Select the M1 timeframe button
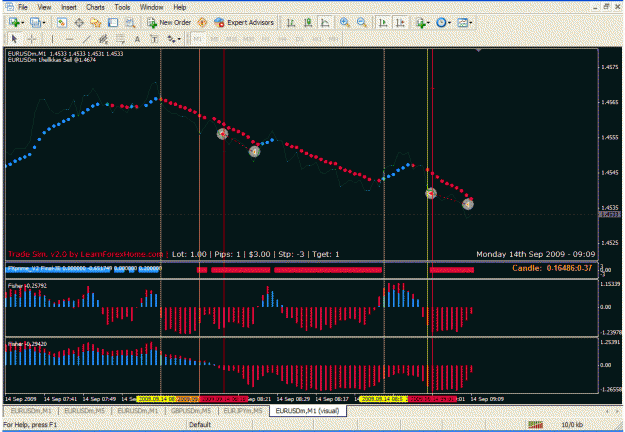Viewport: 625px width, 432px height. pyautogui.click(x=198, y=39)
